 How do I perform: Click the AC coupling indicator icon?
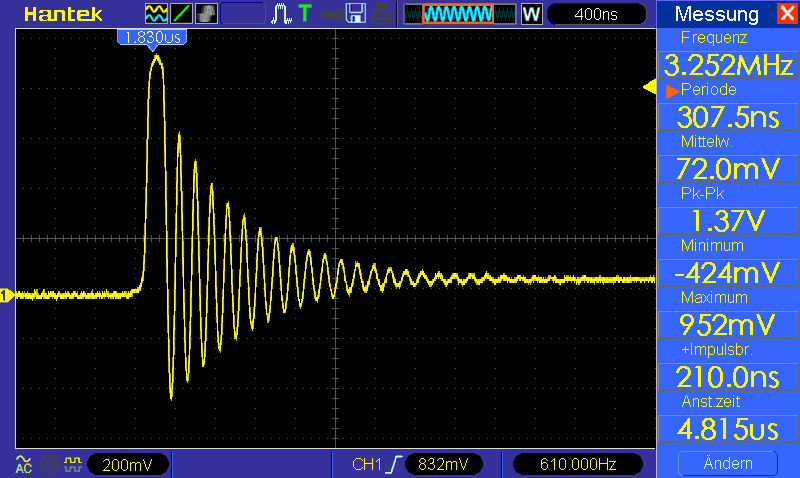(23, 464)
